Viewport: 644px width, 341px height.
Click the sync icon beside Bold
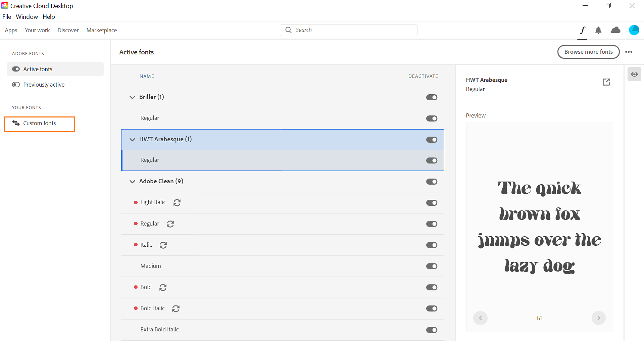(163, 287)
